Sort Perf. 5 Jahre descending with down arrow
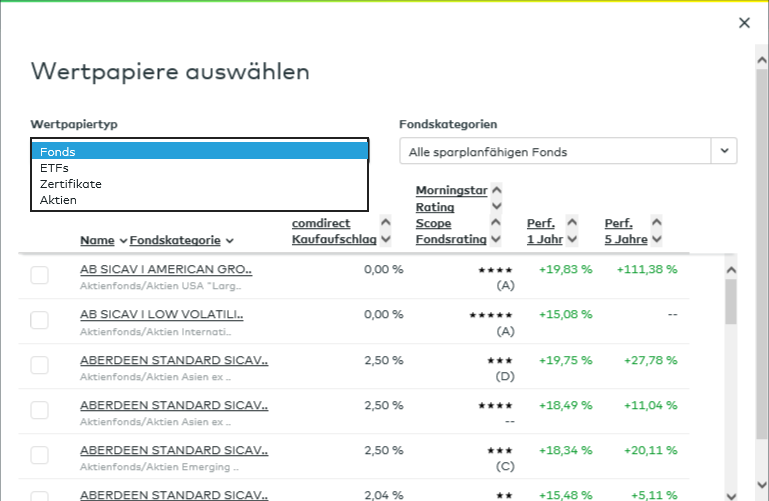This screenshot has height=501, width=769. point(657,239)
